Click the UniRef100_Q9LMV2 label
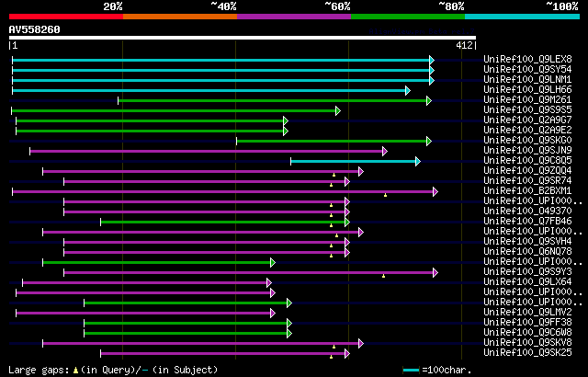The height and width of the screenshot is (377, 588). point(527,313)
